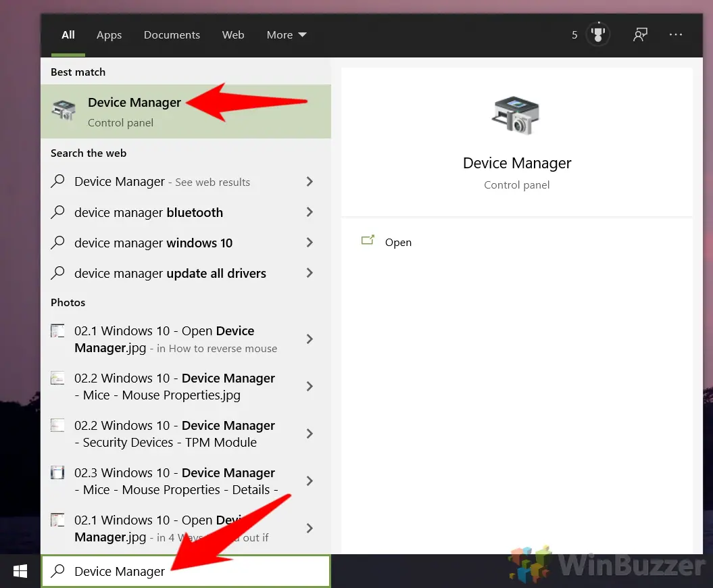Click the 'Device Manager' search input field
Screen dimensions: 713x588
186,570
